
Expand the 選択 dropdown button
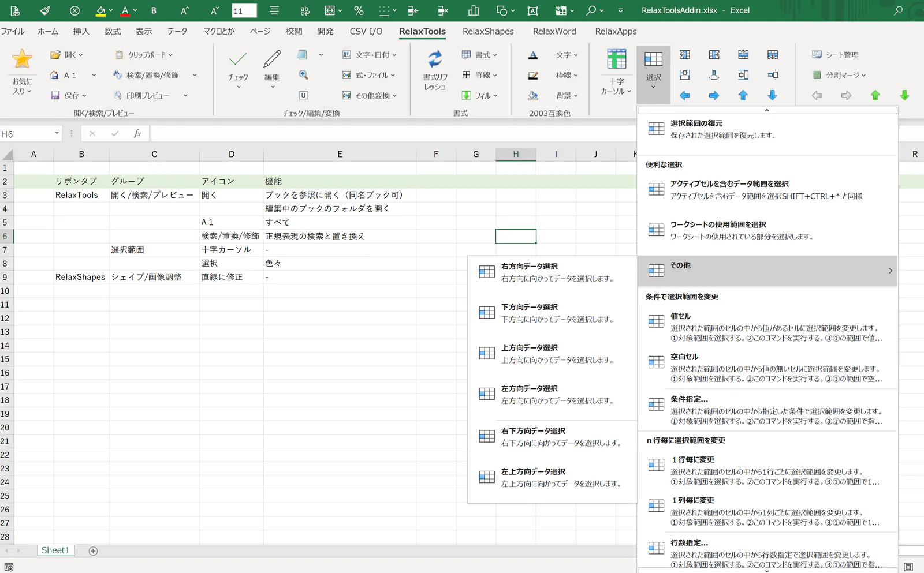[653, 74]
